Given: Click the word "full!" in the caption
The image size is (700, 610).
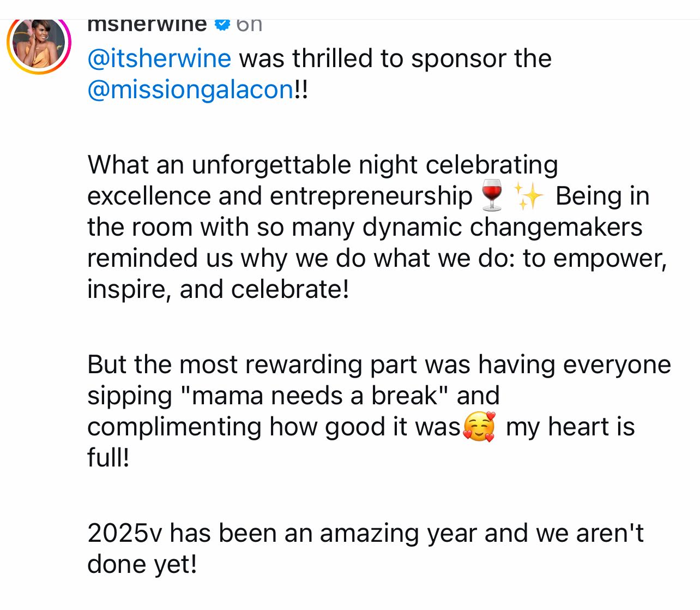Looking at the screenshot, I should pos(108,458).
